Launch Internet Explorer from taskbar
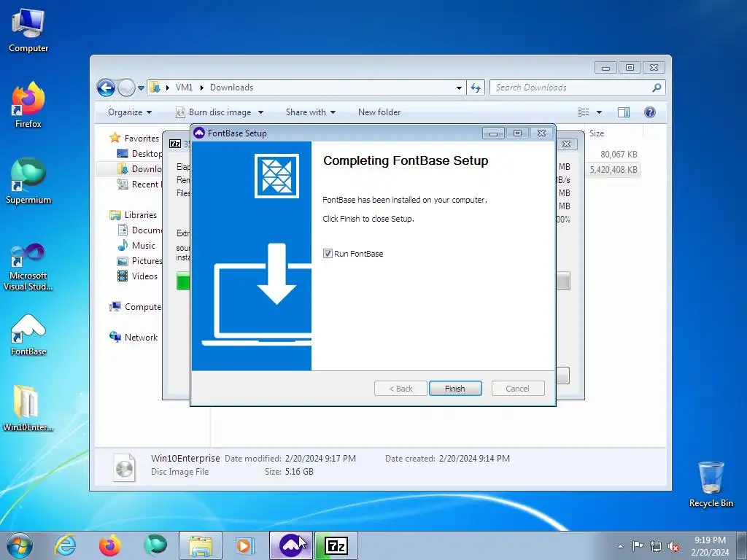Viewport: 747px width, 560px height. [x=65, y=545]
